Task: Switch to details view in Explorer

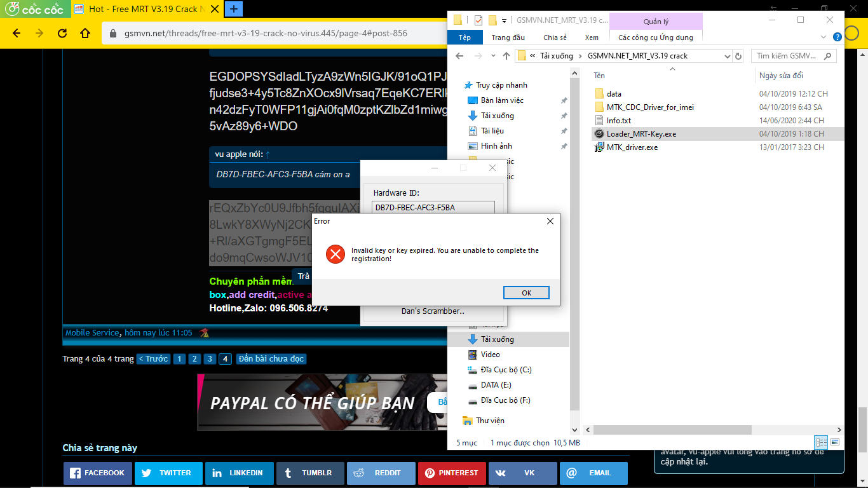Action: tap(821, 442)
